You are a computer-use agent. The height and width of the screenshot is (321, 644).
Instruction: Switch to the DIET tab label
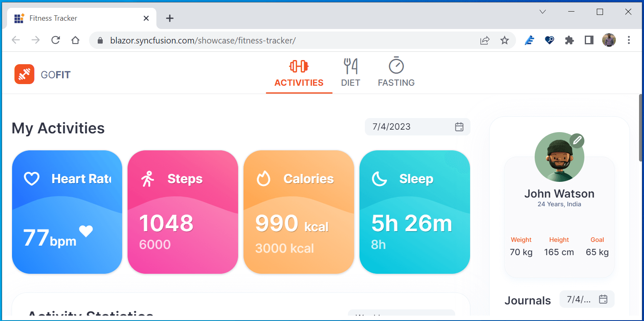350,83
